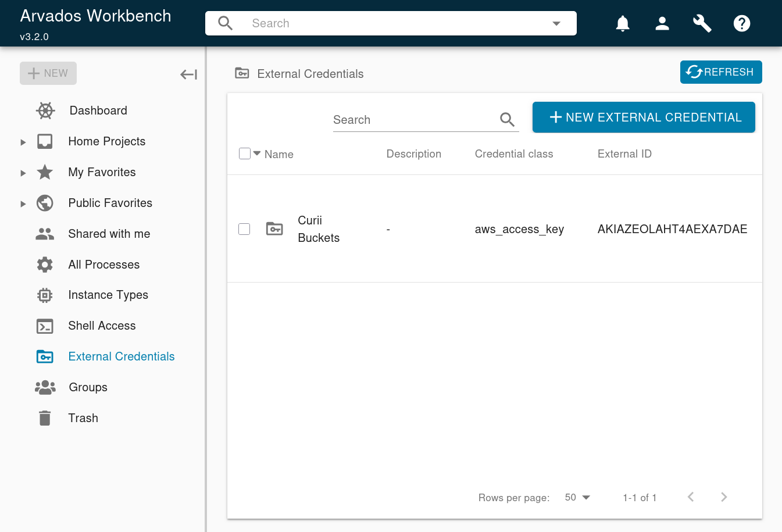Open the Rows per page dropdown
The height and width of the screenshot is (532, 782).
click(x=576, y=497)
